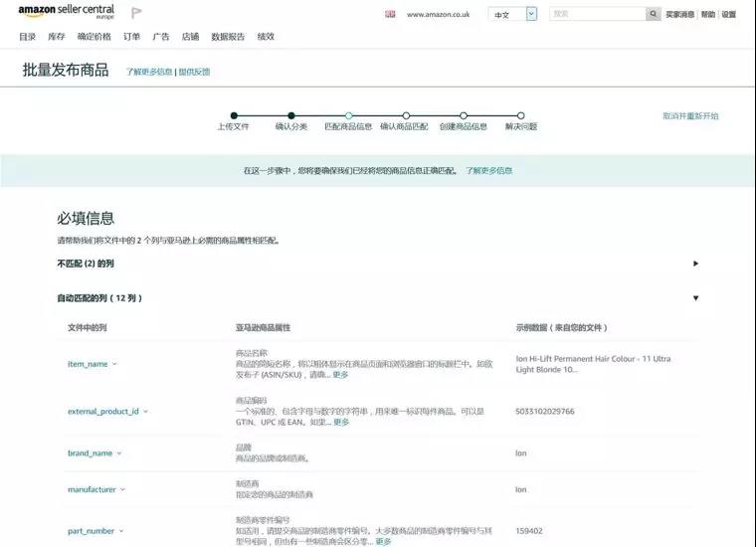The height and width of the screenshot is (547, 756).
Task: Open 买家消息 in header
Action: pyautogui.click(x=679, y=15)
